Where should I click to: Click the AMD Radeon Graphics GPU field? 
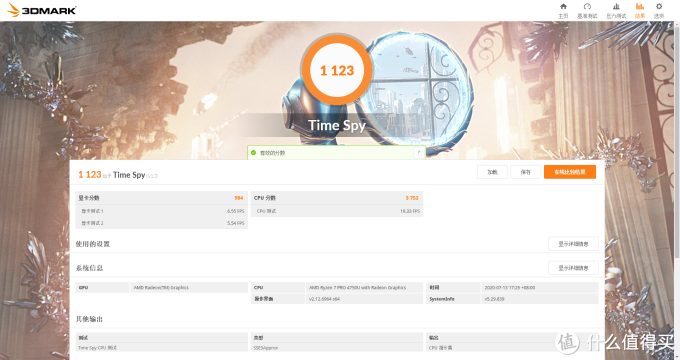point(189,288)
